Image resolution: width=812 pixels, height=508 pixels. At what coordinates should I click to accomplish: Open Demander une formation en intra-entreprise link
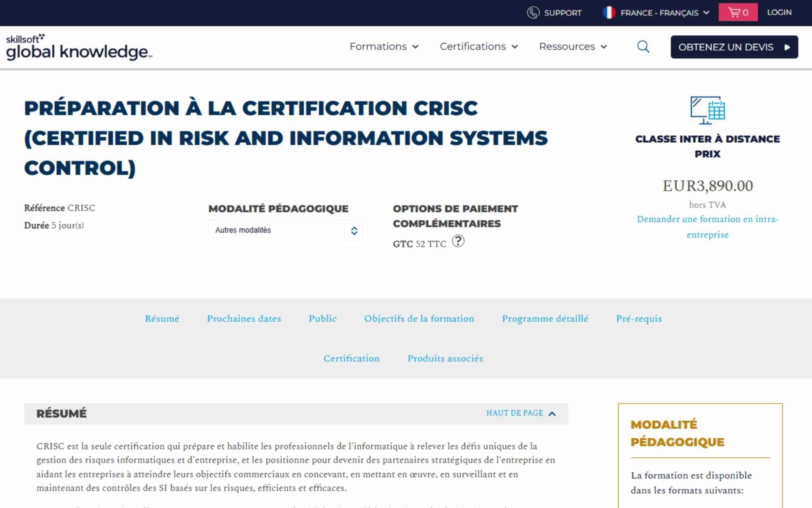[x=707, y=227]
